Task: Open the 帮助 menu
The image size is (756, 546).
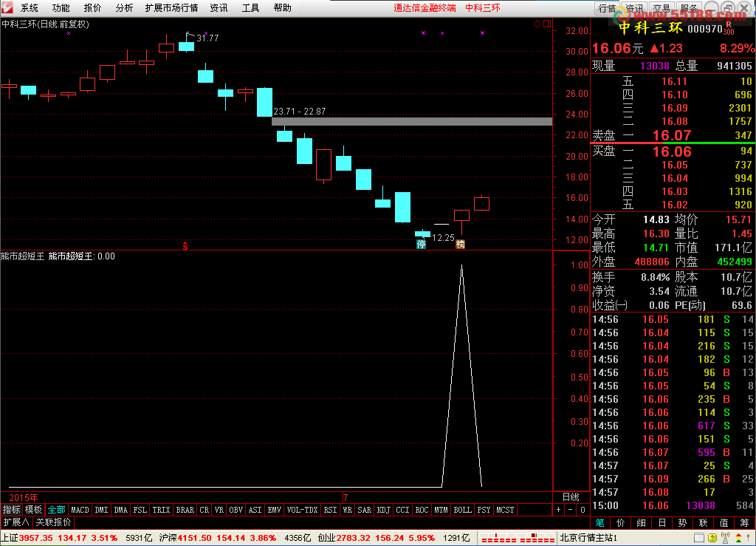Action: [283, 7]
